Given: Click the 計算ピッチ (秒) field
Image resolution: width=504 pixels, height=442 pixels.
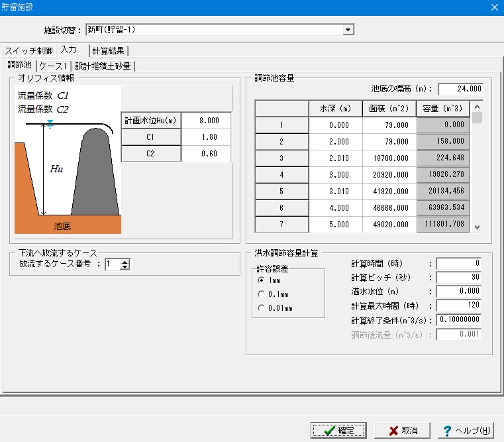Looking at the screenshot, I should (x=458, y=277).
